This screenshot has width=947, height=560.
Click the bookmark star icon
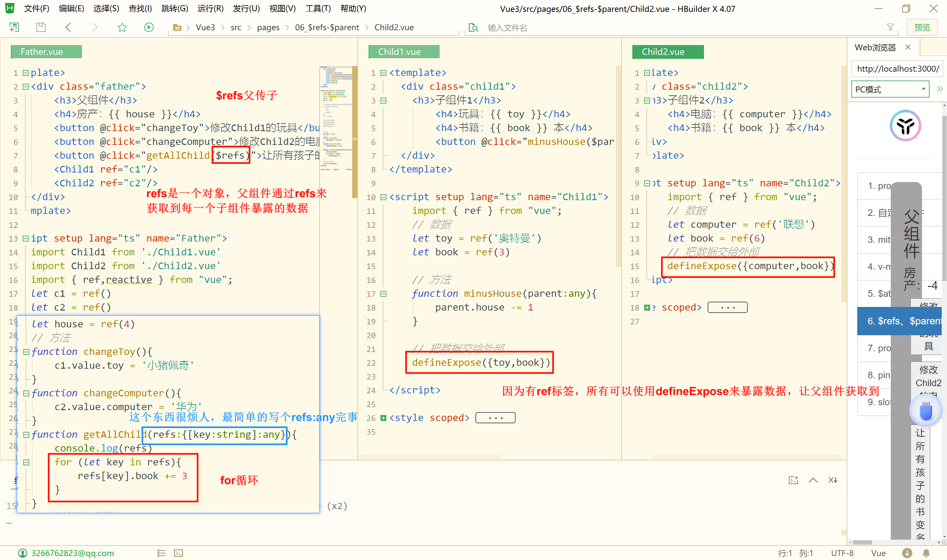point(122,27)
